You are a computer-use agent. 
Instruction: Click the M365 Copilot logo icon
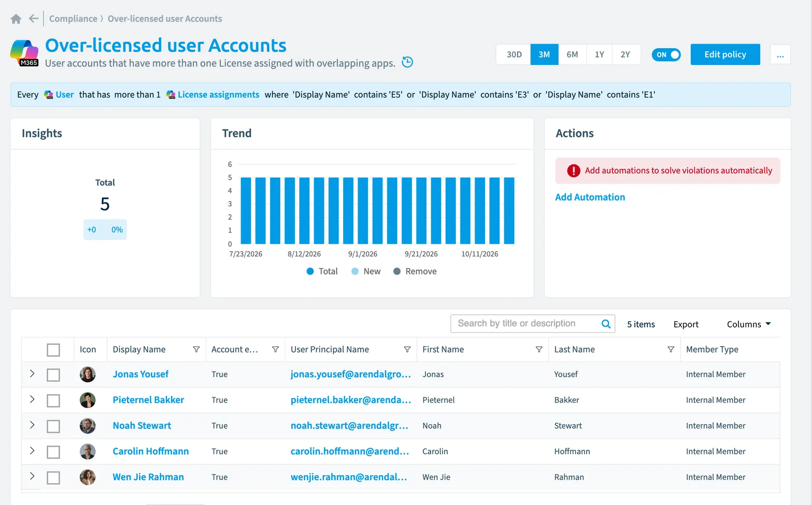click(24, 53)
